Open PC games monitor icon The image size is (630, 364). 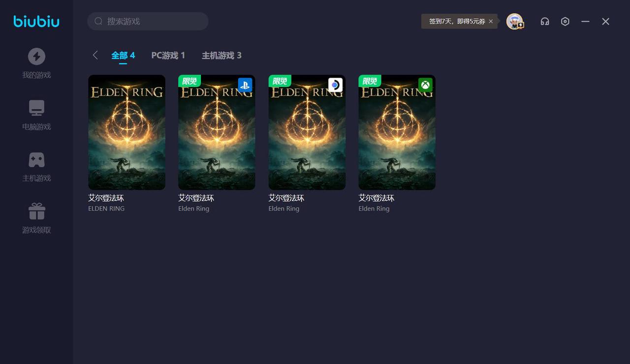pyautogui.click(x=36, y=108)
